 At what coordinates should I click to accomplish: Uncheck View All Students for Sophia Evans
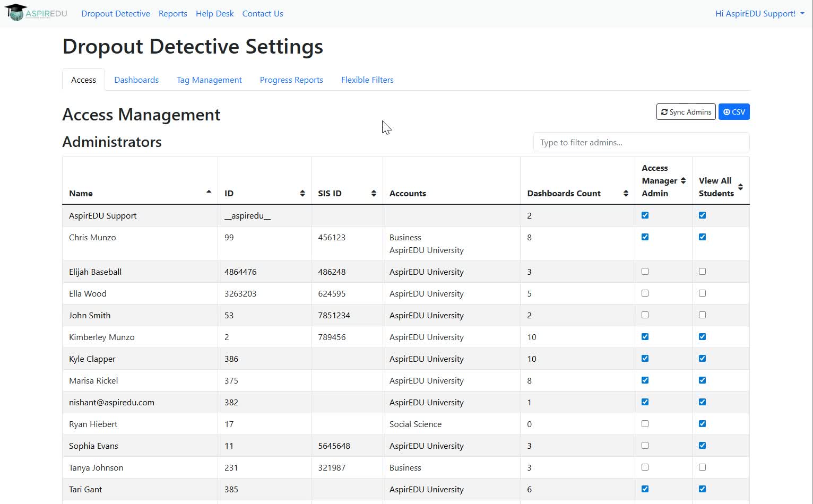tap(702, 446)
